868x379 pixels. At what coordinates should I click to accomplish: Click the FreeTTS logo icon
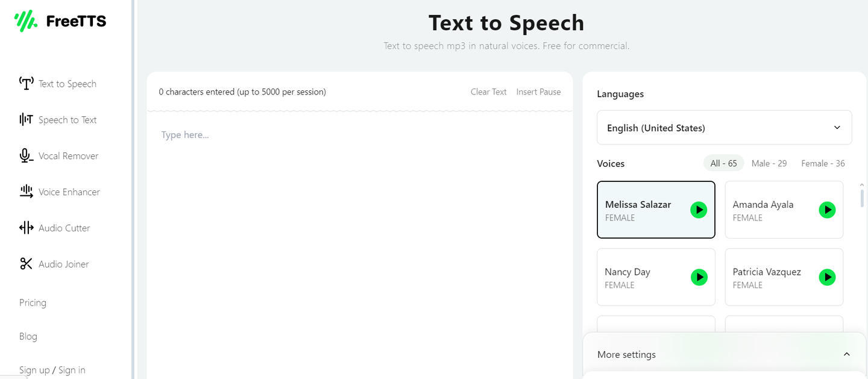click(x=27, y=21)
